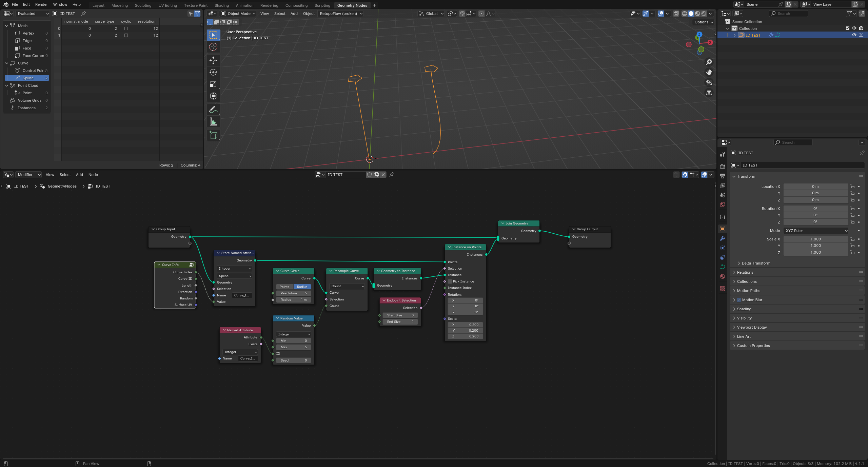Viewport: 868px width, 467px height.
Task: Select the Annotate pencil tool
Action: 213,110
